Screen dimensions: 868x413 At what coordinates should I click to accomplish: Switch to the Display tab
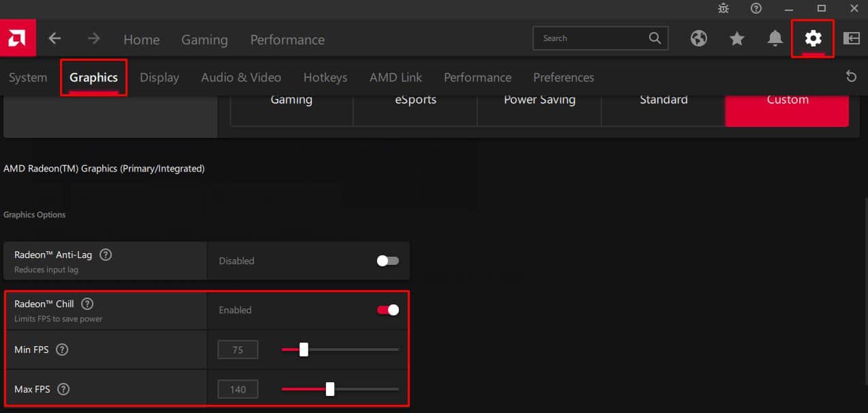(160, 78)
